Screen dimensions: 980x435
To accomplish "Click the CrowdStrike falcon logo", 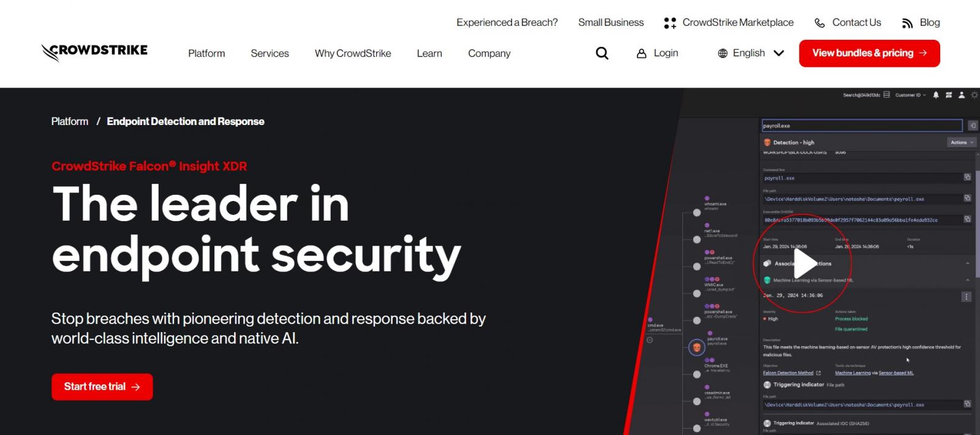I will [x=94, y=53].
